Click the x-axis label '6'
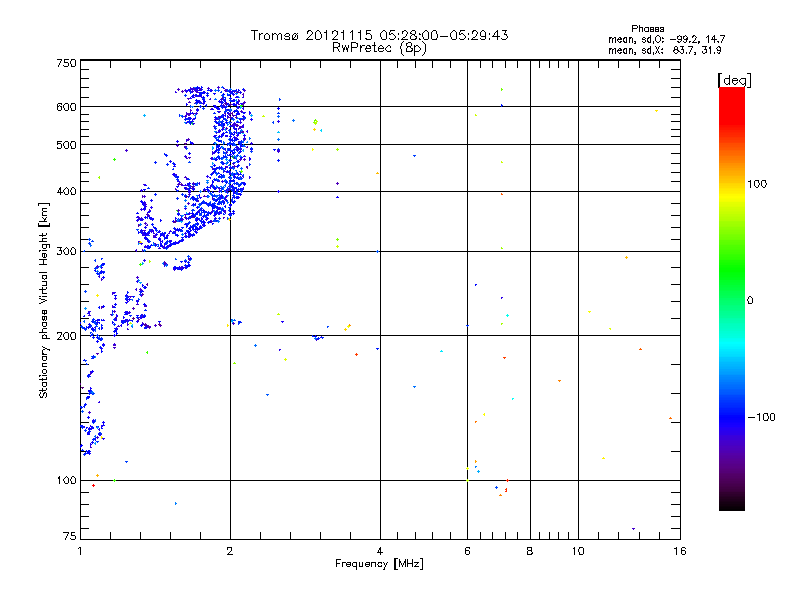 [x=467, y=551]
